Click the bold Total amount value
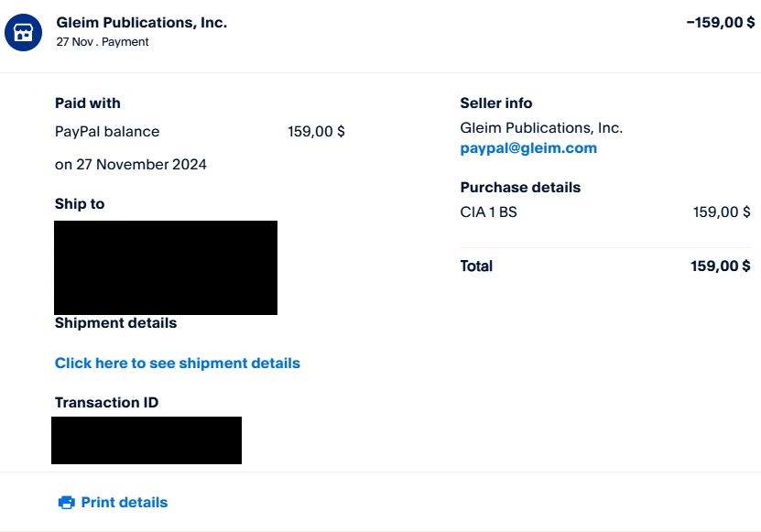This screenshot has height=532, width=761. tap(721, 266)
